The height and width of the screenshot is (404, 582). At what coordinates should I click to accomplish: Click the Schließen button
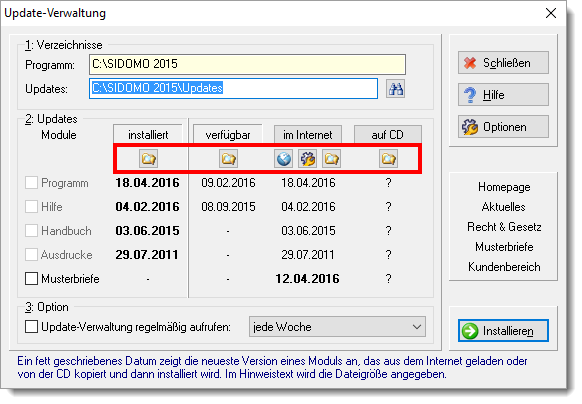click(503, 63)
